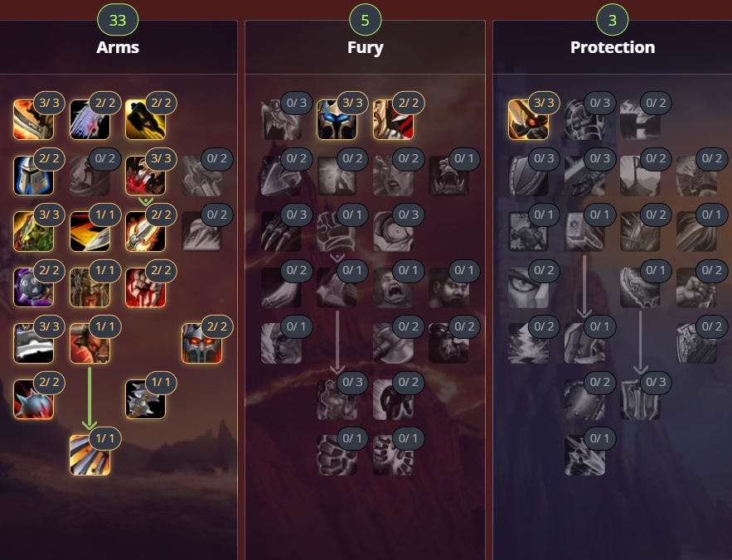Viewport: 732px width, 560px height.
Task: Select Sudden Death red-eyed helmet talent
Action: tap(201, 343)
